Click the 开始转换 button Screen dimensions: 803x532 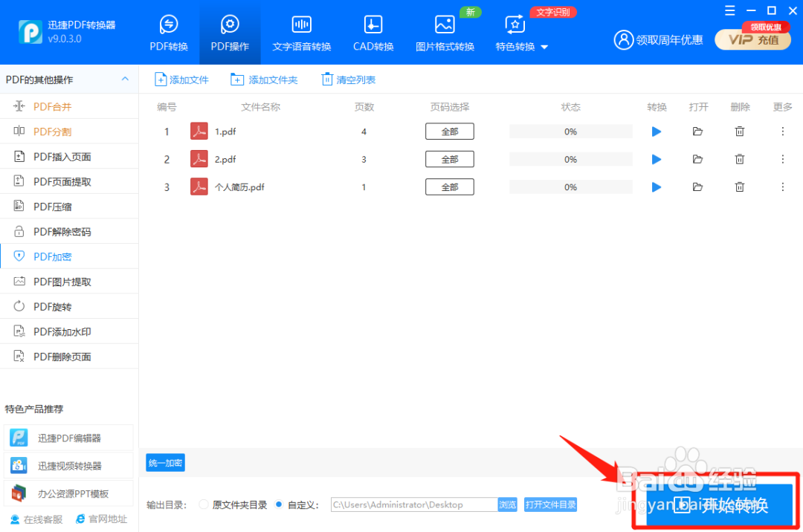(720, 505)
